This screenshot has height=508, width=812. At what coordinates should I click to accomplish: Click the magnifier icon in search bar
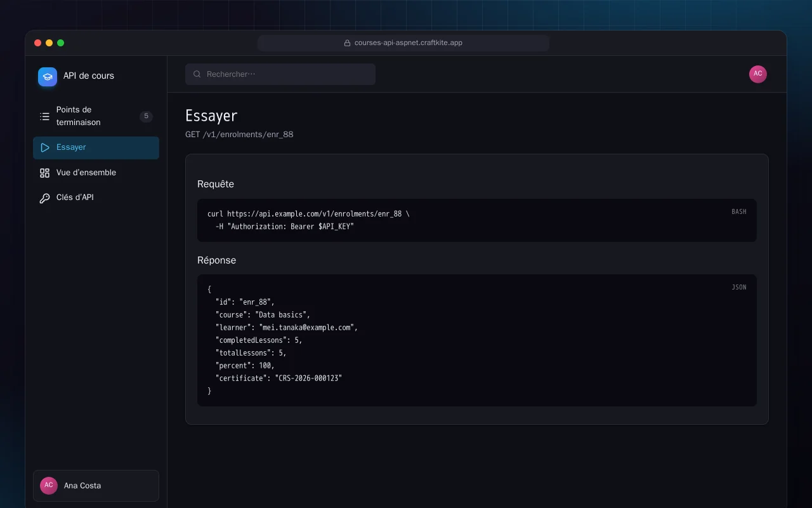(197, 74)
